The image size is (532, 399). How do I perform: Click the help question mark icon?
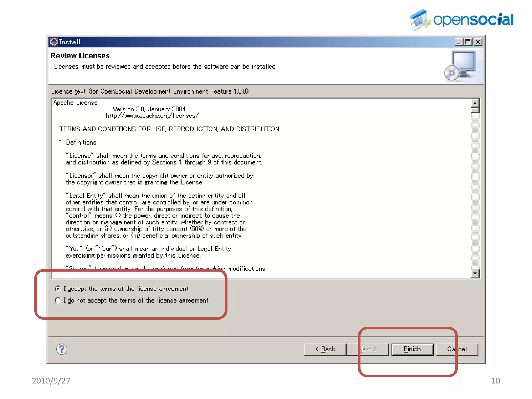click(62, 349)
